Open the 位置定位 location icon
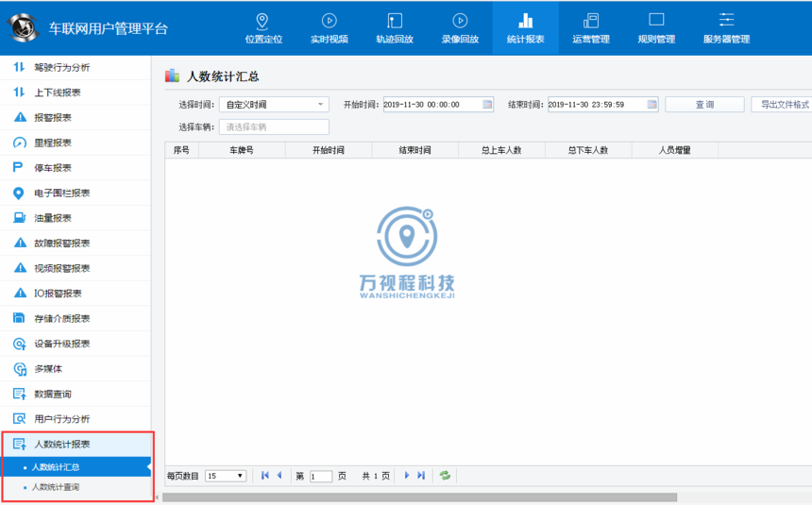812x505 pixels. [x=262, y=21]
